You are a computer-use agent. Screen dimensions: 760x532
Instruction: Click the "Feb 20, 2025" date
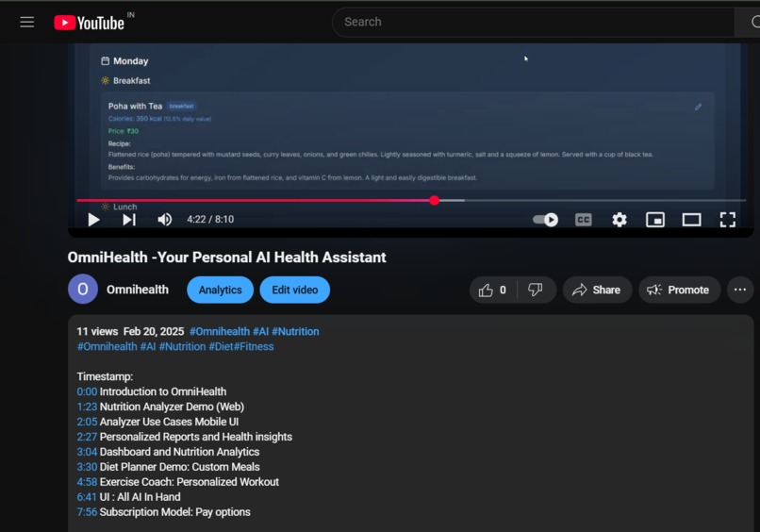154,332
